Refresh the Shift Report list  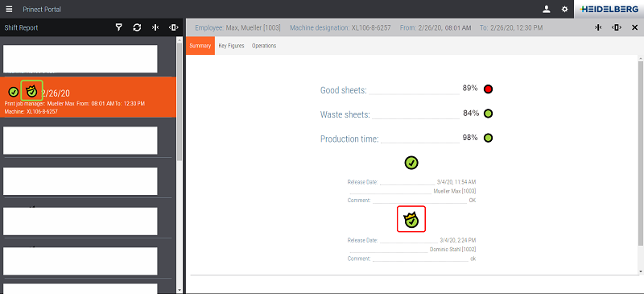(x=137, y=27)
